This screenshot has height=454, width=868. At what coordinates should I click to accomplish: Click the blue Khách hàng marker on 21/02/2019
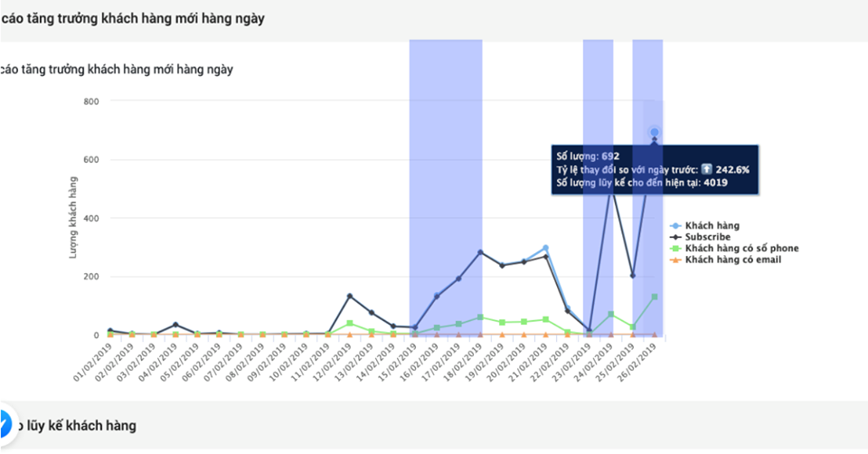click(x=545, y=248)
